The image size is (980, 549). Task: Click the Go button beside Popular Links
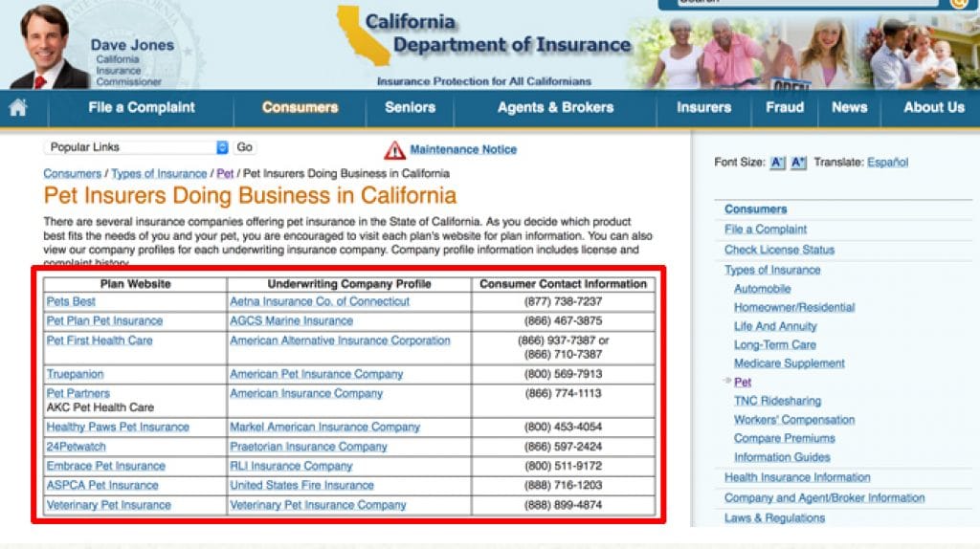[x=244, y=147]
